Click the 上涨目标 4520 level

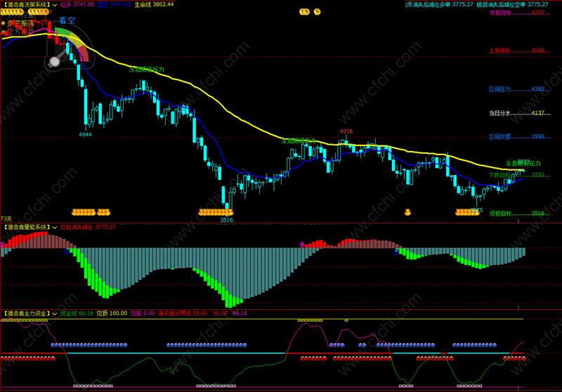519,51
